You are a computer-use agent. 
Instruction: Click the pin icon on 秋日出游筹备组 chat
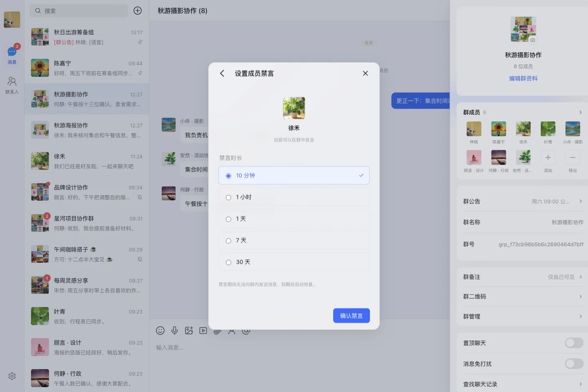pos(140,42)
